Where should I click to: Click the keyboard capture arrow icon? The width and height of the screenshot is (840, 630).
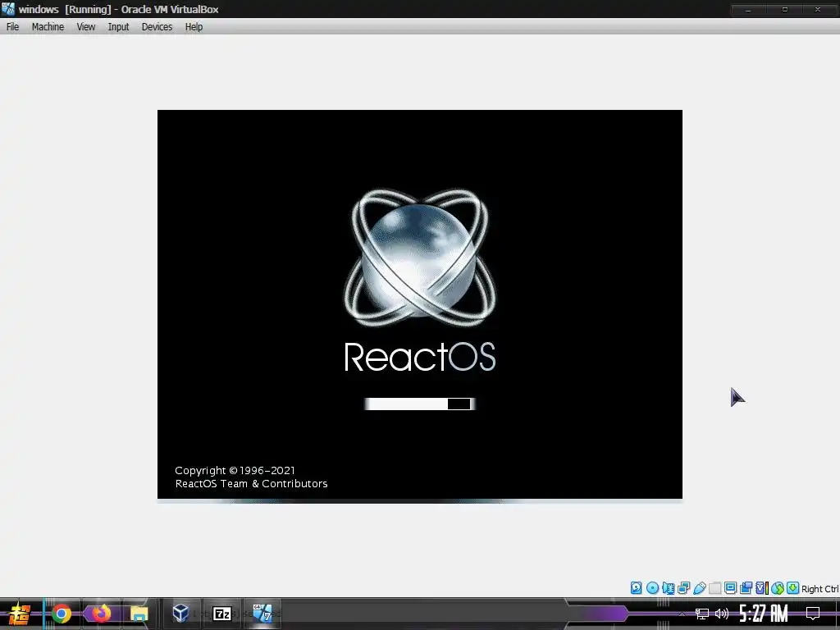click(792, 587)
